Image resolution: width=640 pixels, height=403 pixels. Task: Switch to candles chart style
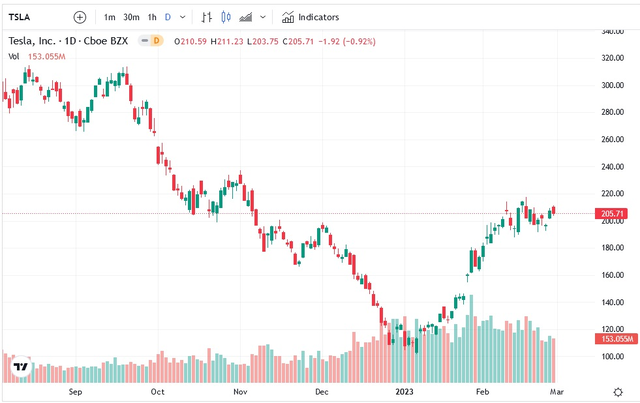(x=226, y=17)
